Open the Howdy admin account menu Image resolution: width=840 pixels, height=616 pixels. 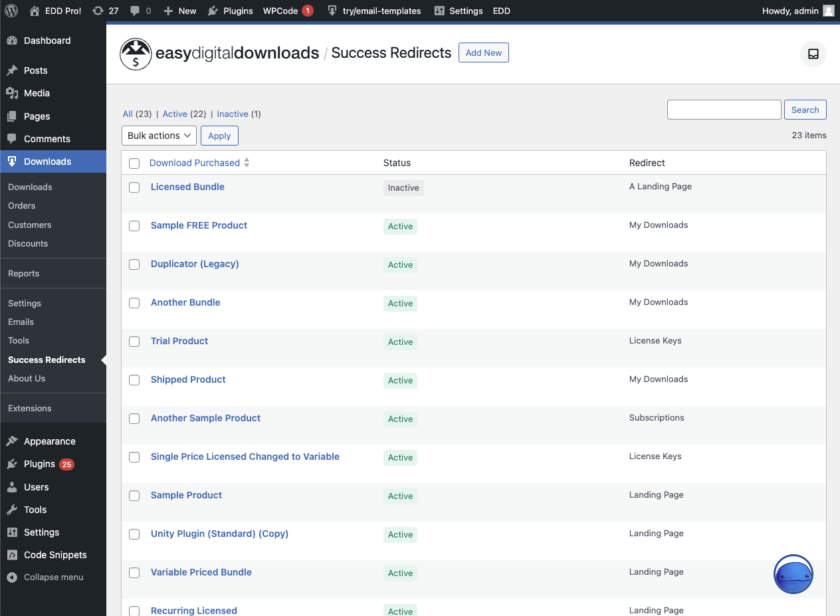point(797,11)
